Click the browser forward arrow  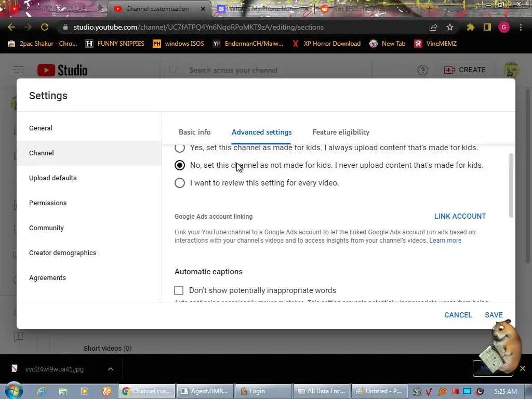click(28, 27)
